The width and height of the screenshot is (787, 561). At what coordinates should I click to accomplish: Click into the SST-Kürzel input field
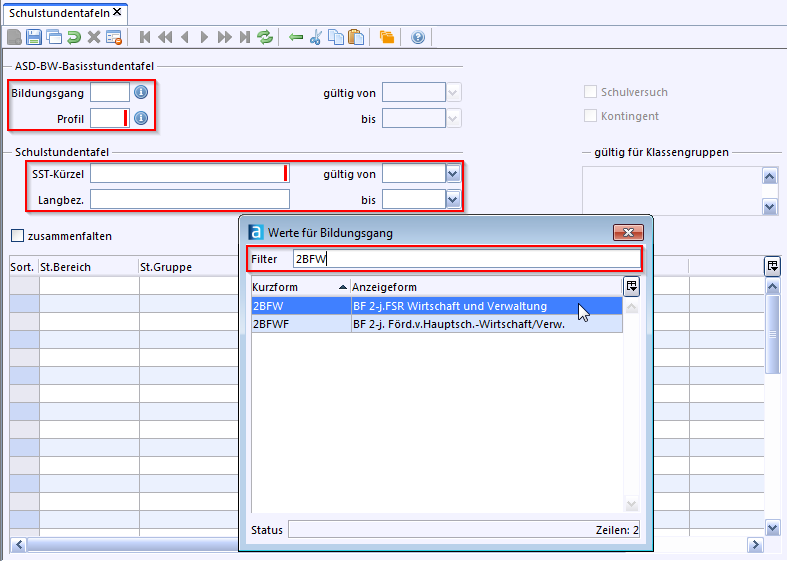187,174
